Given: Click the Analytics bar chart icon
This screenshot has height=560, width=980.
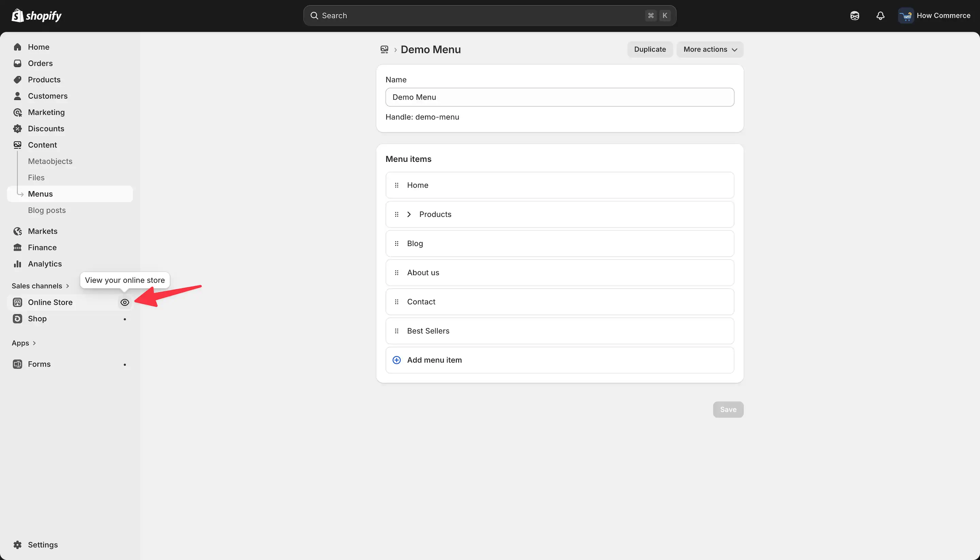Looking at the screenshot, I should (17, 264).
